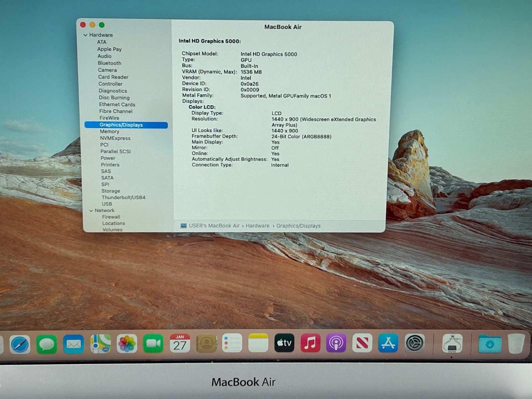Screen dimensions: 532x399
Task: Click the Color LCD display heading
Action: [x=202, y=107]
